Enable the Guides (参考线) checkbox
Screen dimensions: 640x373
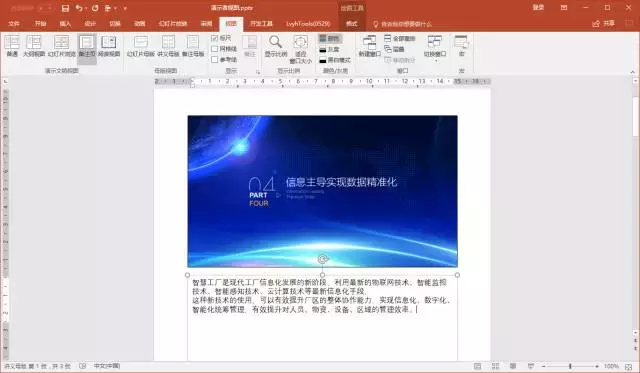tap(224, 60)
